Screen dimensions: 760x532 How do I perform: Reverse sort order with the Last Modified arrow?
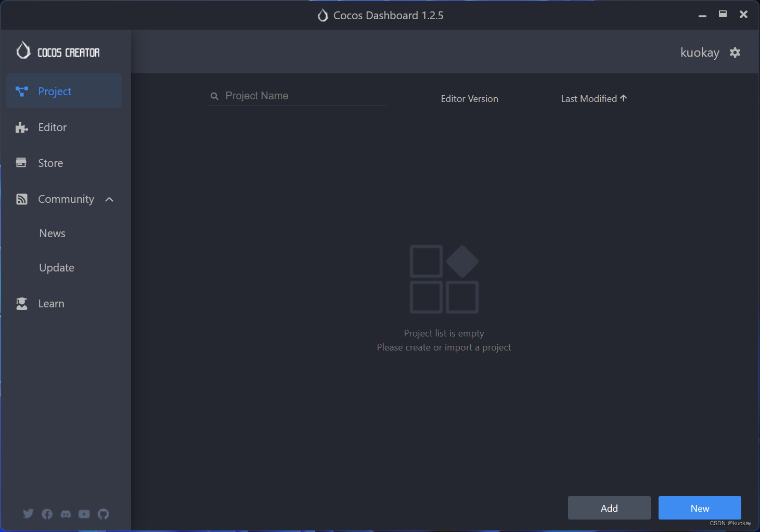point(623,98)
